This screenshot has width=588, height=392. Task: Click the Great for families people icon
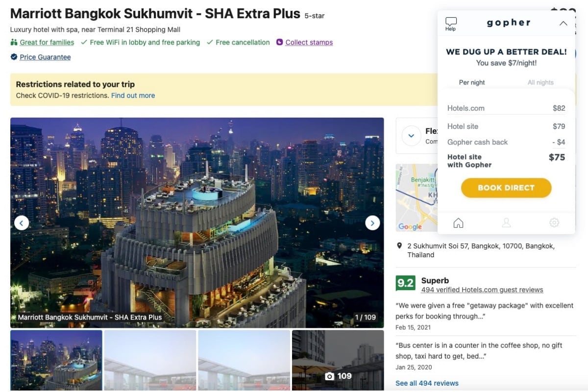[13, 43]
